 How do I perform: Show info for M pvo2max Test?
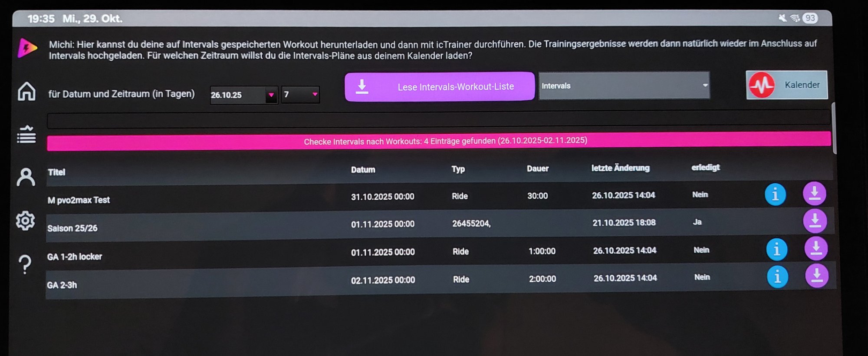point(775,194)
